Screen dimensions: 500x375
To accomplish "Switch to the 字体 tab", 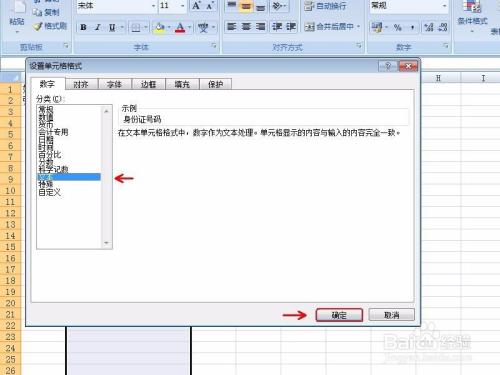I will pos(114,85).
